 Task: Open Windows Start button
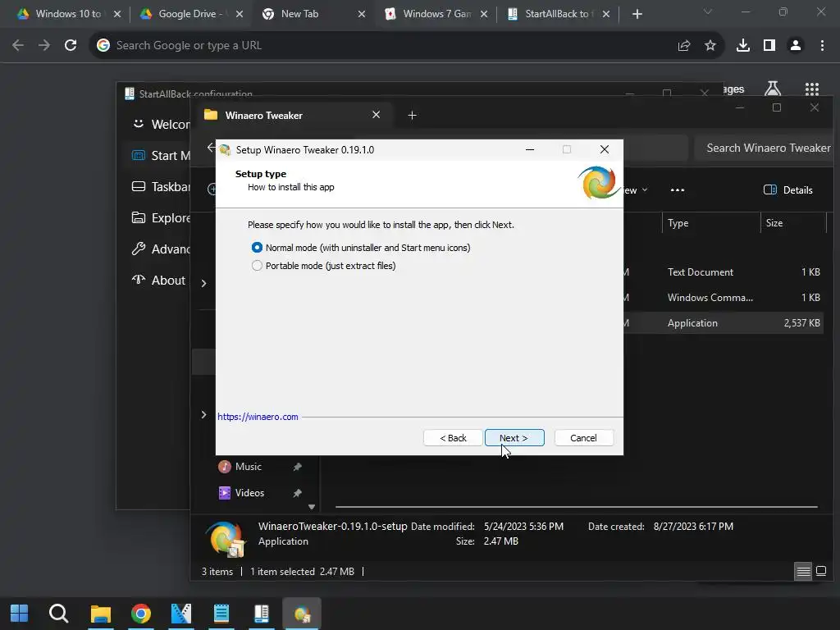(20, 614)
